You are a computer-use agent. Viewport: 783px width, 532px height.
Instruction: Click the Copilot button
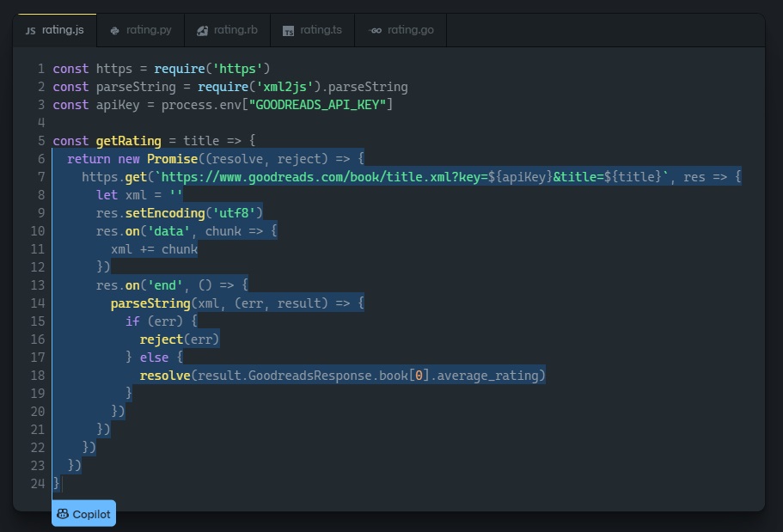[x=84, y=513]
